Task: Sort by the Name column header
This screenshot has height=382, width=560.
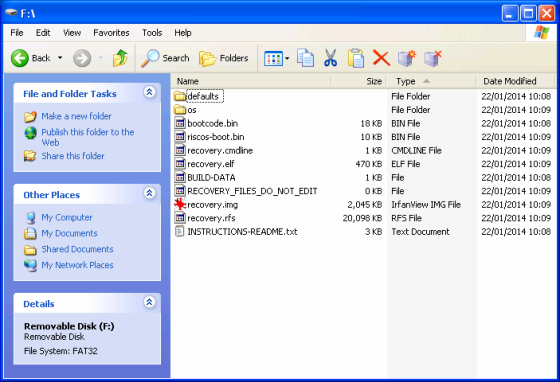Action: pos(251,81)
